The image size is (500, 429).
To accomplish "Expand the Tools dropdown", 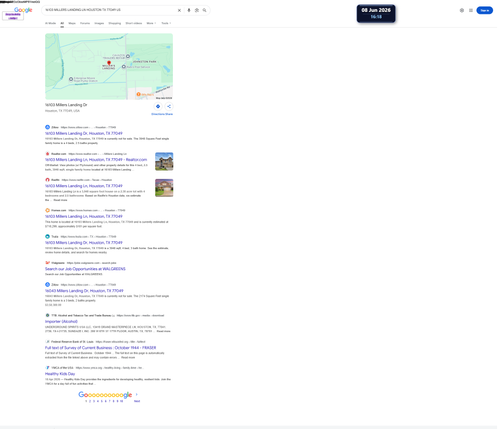I will click(166, 23).
